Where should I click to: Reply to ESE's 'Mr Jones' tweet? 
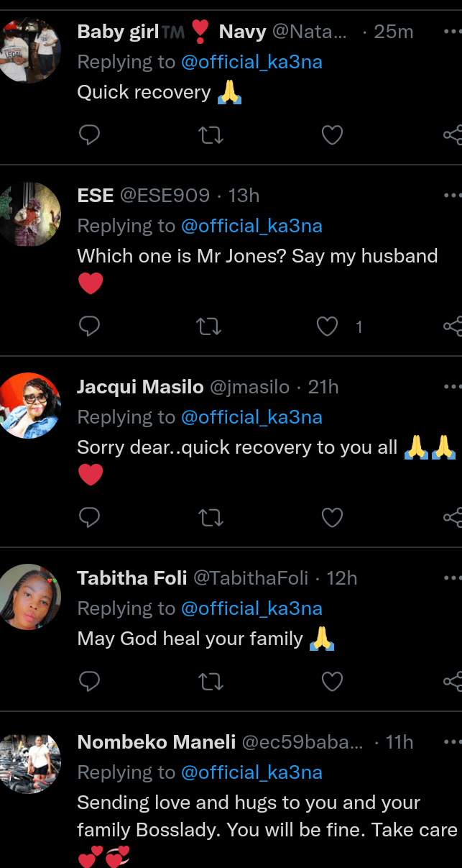tap(89, 327)
